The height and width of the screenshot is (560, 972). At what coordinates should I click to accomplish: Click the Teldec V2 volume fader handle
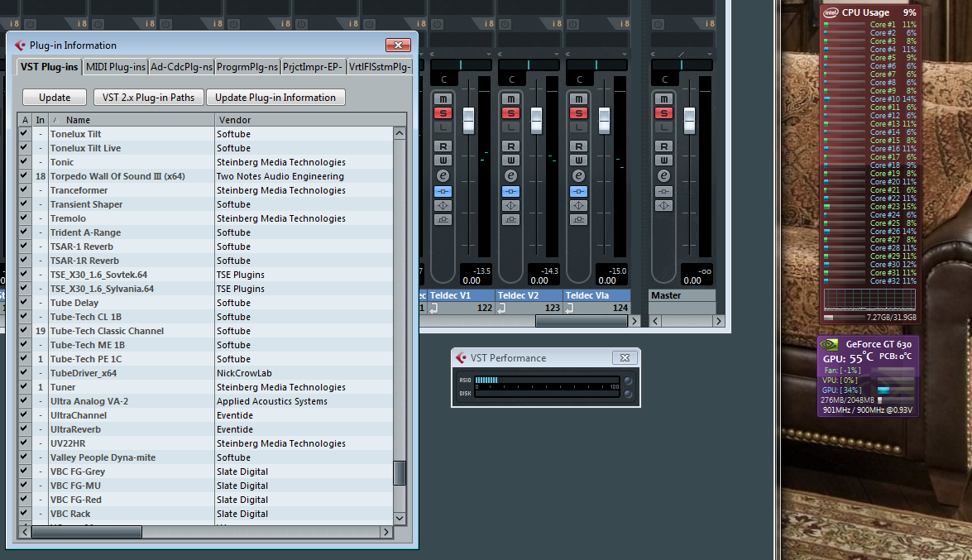536,120
